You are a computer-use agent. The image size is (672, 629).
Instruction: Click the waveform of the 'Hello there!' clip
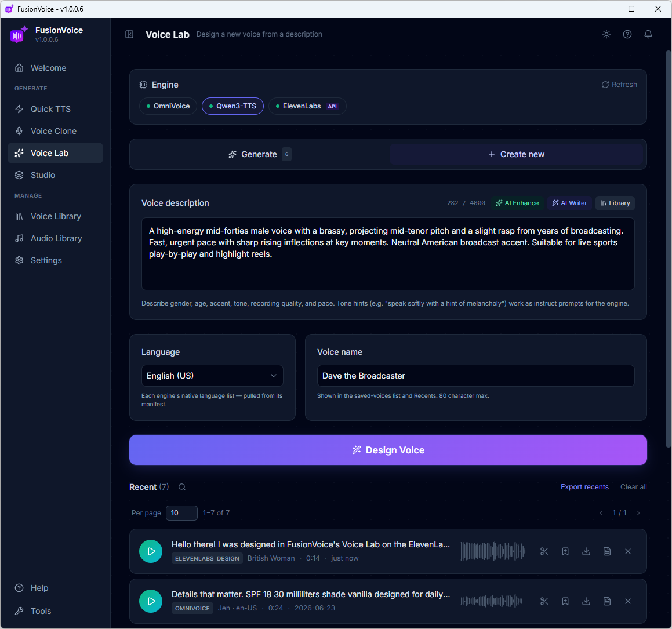[x=493, y=551]
